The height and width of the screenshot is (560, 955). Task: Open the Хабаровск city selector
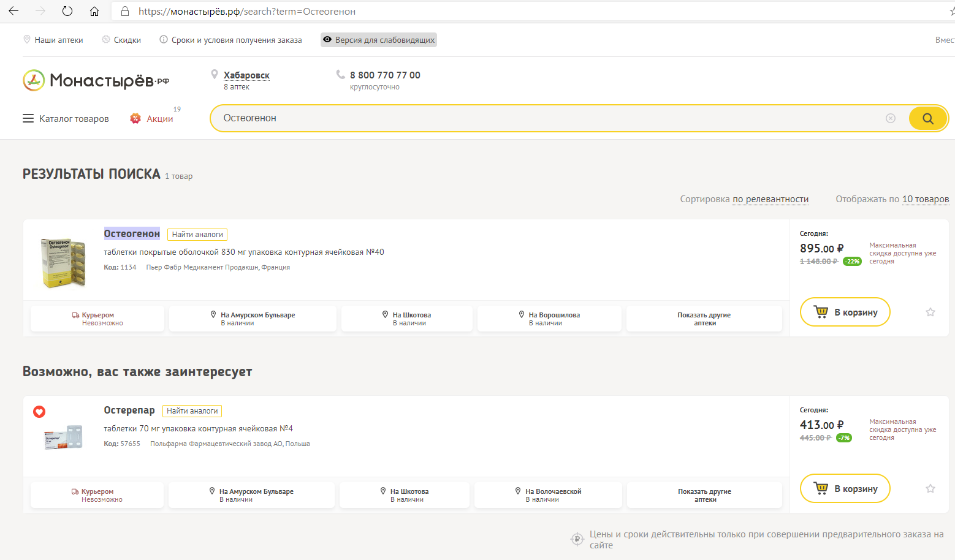point(246,75)
